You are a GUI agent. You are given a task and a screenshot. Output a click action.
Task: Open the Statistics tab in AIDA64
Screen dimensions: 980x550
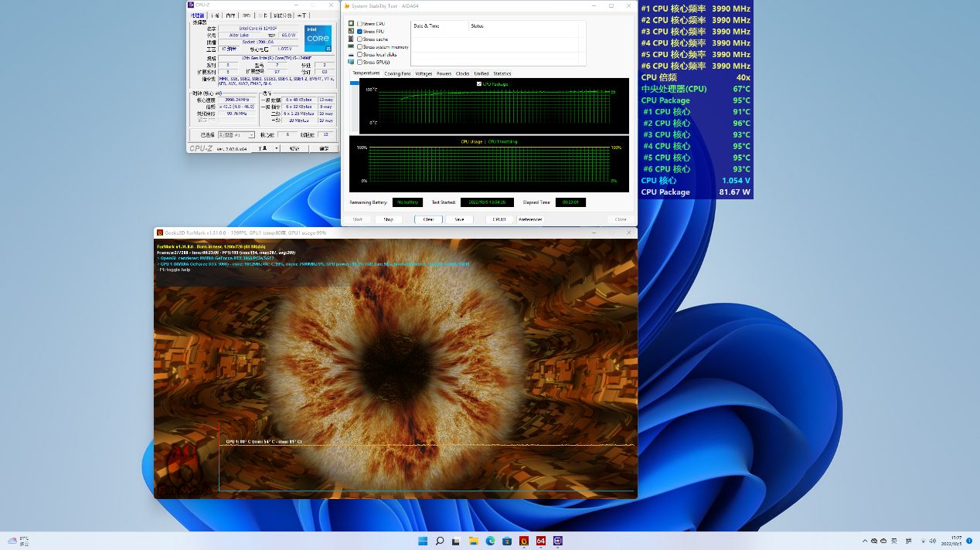pos(502,73)
